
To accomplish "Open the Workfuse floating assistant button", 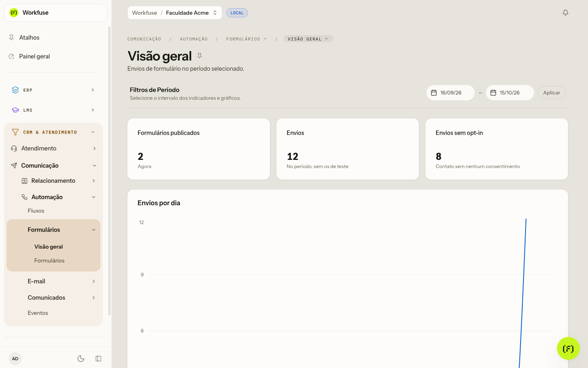I will [568, 348].
